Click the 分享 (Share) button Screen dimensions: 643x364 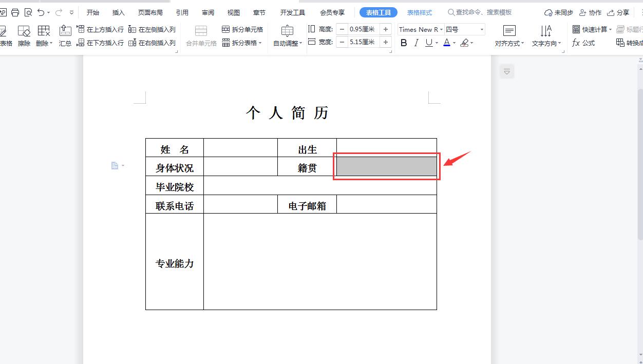point(618,12)
